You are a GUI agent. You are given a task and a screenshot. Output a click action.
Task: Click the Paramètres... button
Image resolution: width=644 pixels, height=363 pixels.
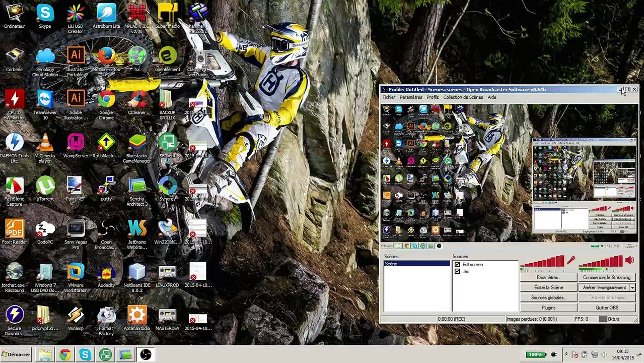click(x=548, y=277)
